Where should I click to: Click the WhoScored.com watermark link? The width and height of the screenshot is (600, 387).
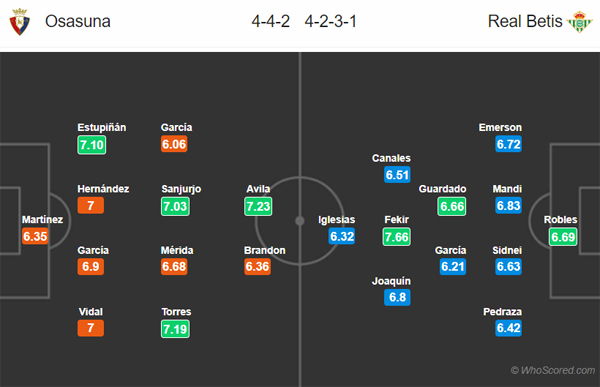[x=553, y=370]
